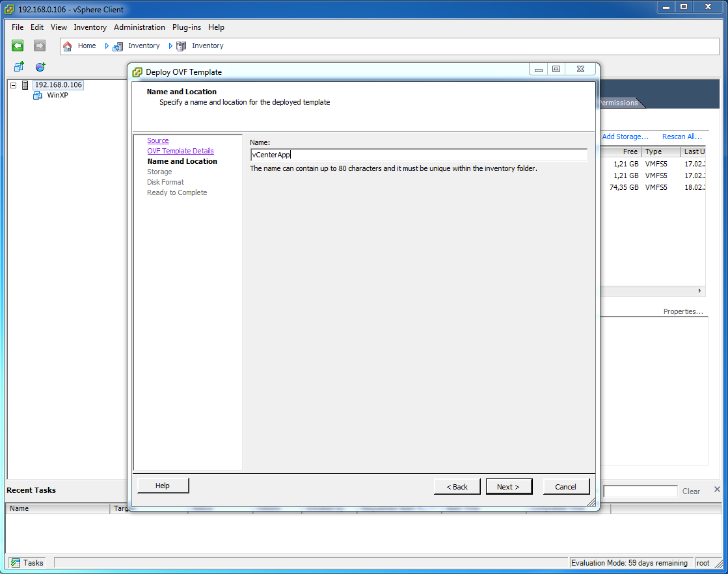Click the Back button in wizard
The width and height of the screenshot is (728, 574).
(x=457, y=487)
